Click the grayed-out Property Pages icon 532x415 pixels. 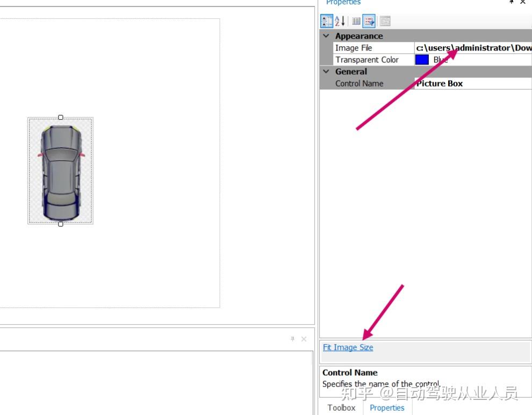[385, 21]
